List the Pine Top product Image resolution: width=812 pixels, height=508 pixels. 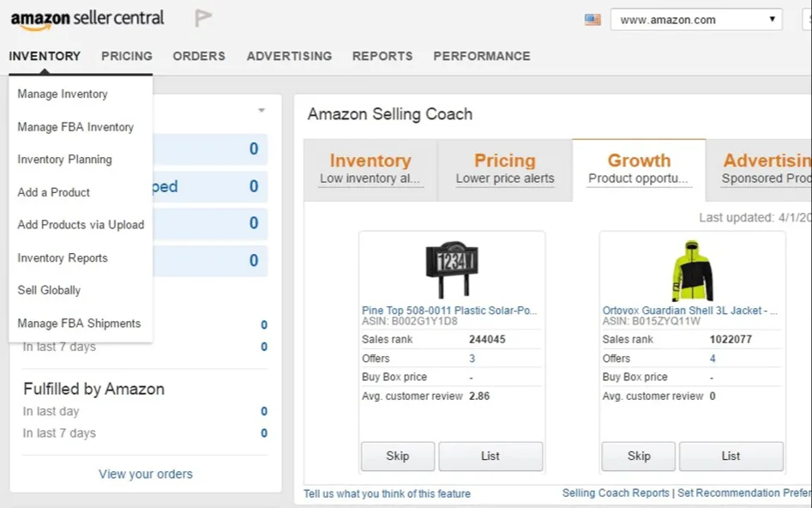coord(490,457)
